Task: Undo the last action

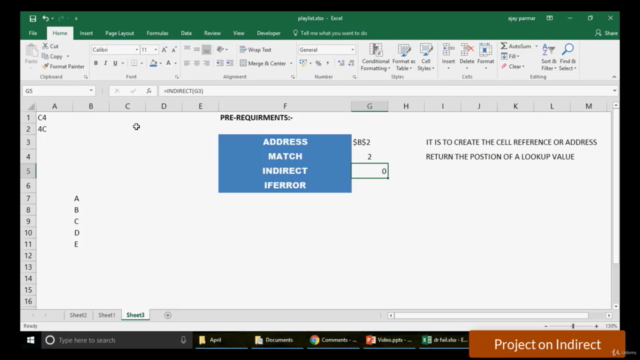Action: [45, 18]
